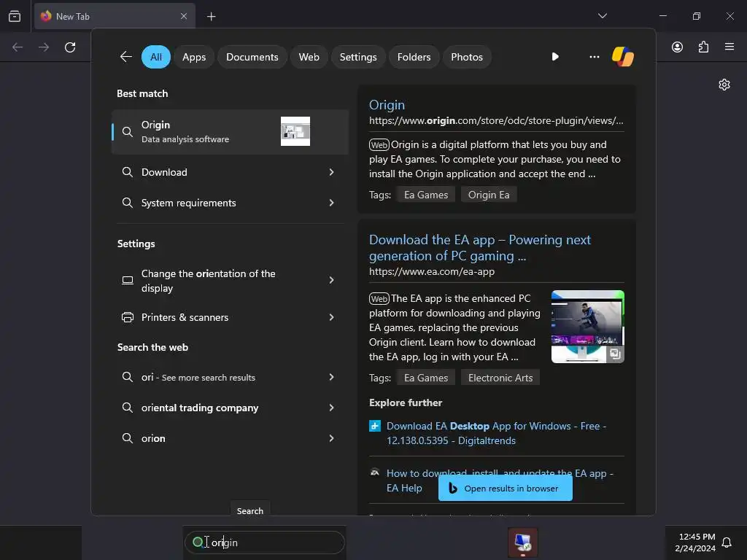
Task: Open the New Tab personalize gear icon
Action: point(724,85)
